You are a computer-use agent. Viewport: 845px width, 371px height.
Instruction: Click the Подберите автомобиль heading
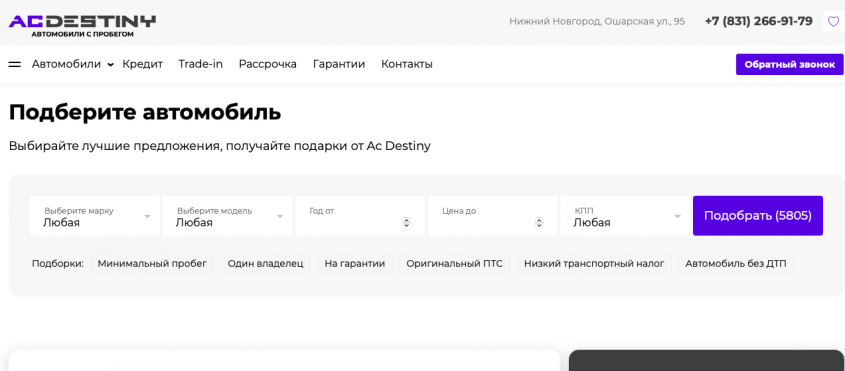point(145,113)
